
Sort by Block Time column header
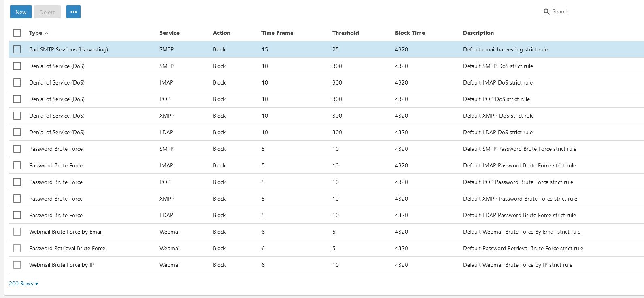(x=410, y=33)
